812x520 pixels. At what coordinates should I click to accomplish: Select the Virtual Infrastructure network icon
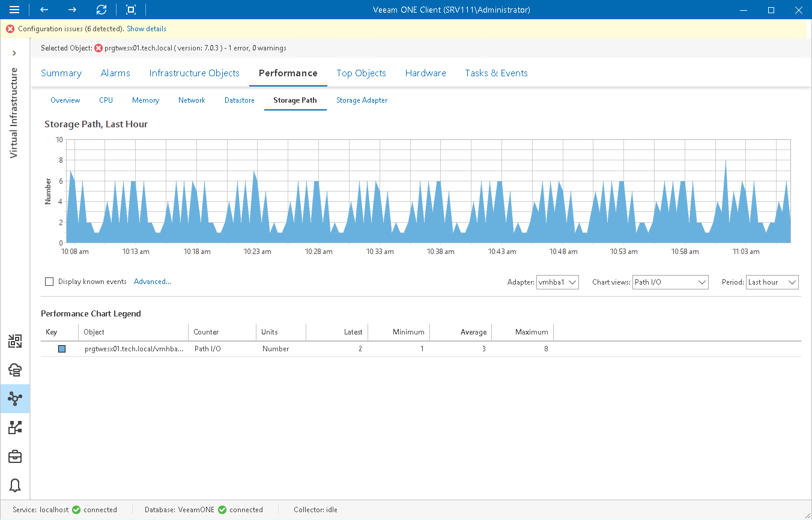(x=15, y=398)
